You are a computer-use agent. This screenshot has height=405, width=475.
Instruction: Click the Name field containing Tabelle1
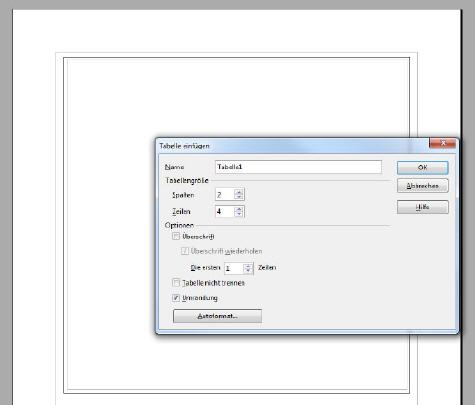tap(298, 167)
